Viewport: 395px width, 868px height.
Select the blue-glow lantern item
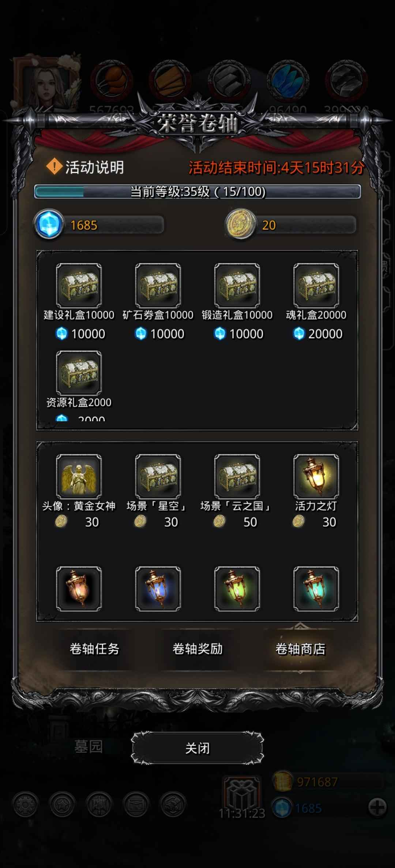pos(158,589)
